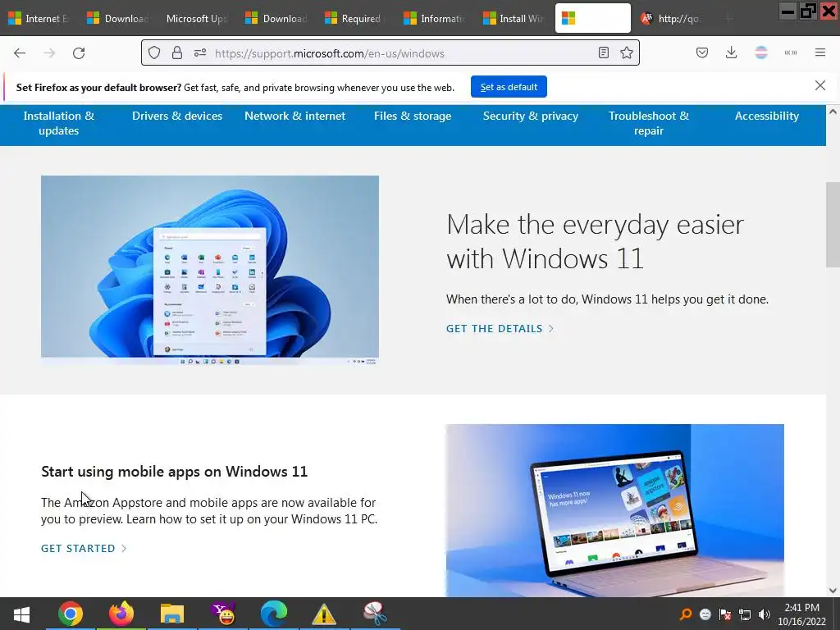Open the yellow warning triangle taskbar app
Viewport: 840px width, 630px height.
[324, 614]
